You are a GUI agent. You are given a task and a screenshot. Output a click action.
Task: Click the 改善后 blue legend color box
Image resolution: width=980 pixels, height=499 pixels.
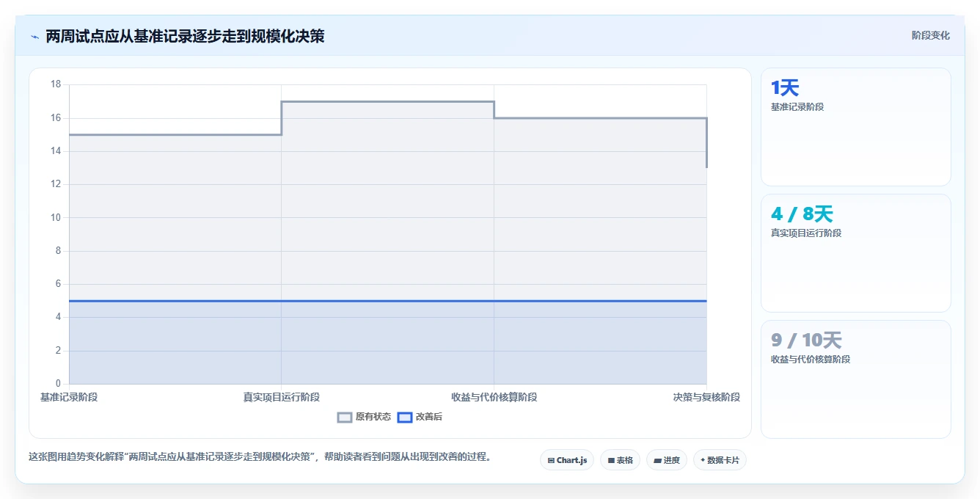pos(405,418)
